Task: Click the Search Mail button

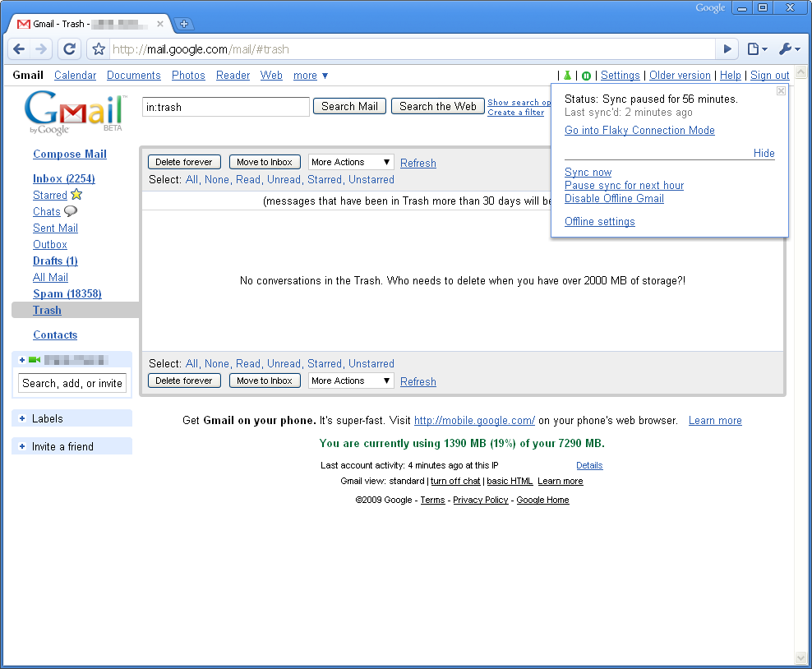Action: pyautogui.click(x=349, y=106)
